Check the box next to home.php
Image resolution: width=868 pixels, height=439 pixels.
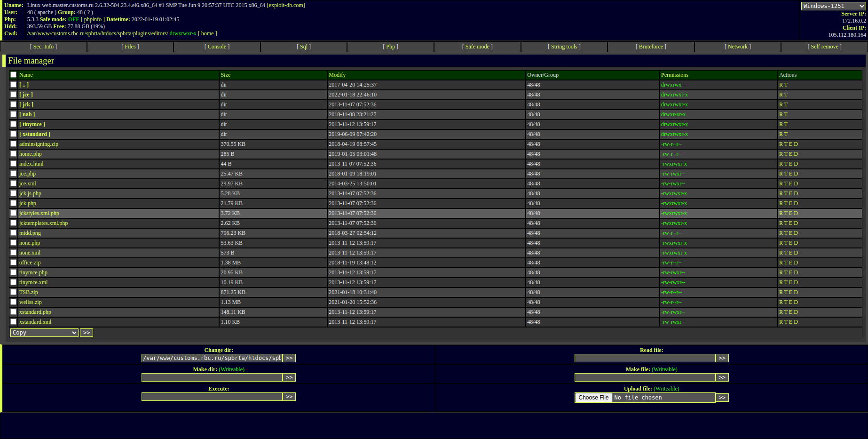[14, 154]
